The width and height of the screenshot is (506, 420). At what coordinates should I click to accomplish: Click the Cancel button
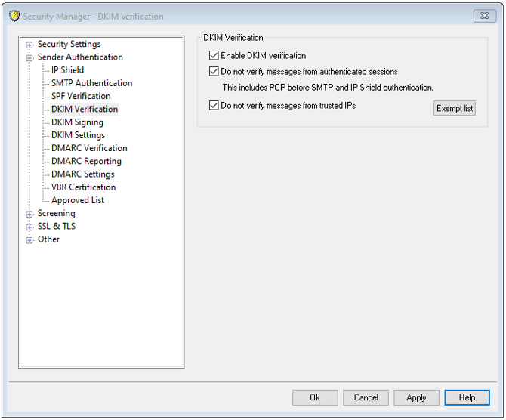click(x=366, y=397)
